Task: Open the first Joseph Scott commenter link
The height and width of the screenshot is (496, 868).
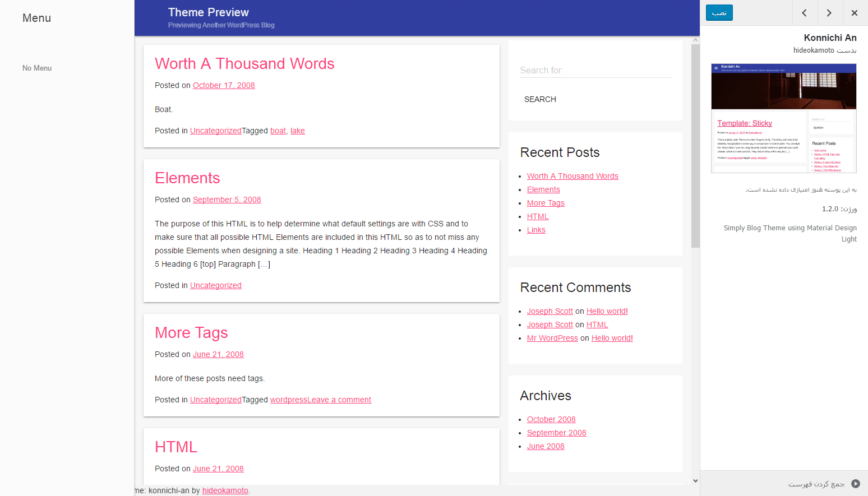Action: tap(550, 311)
